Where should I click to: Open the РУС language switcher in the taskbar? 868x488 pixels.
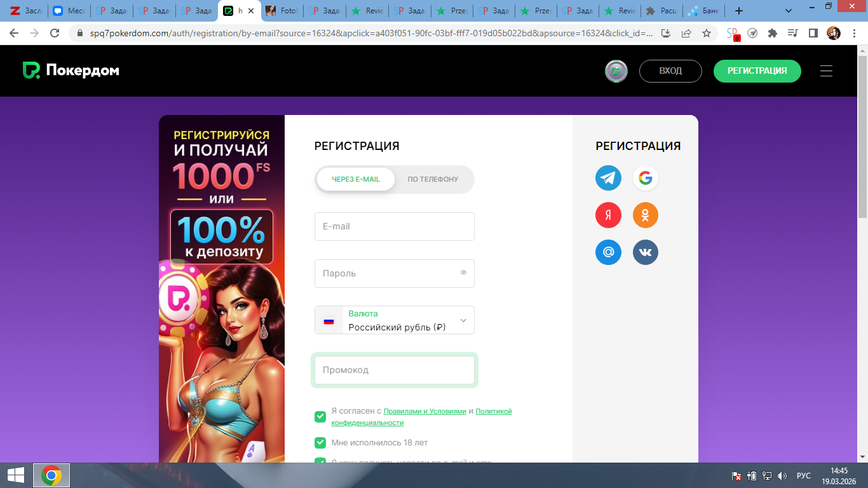pos(803,475)
